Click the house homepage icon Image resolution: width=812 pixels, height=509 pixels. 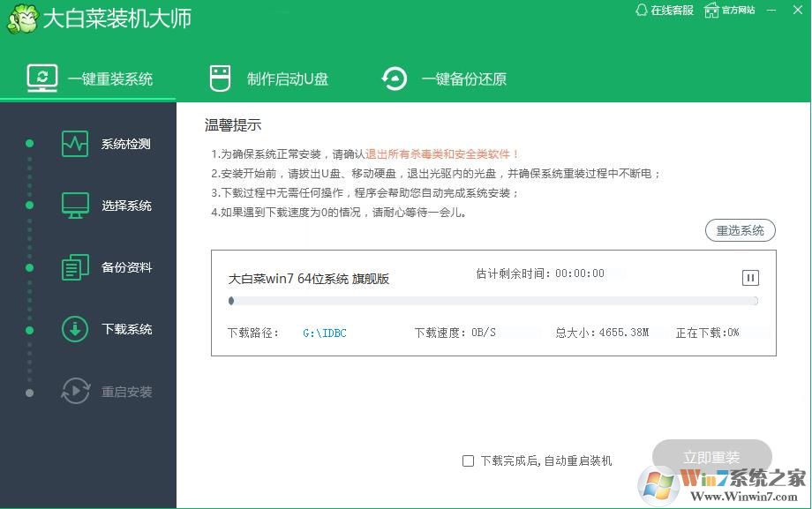[711, 10]
